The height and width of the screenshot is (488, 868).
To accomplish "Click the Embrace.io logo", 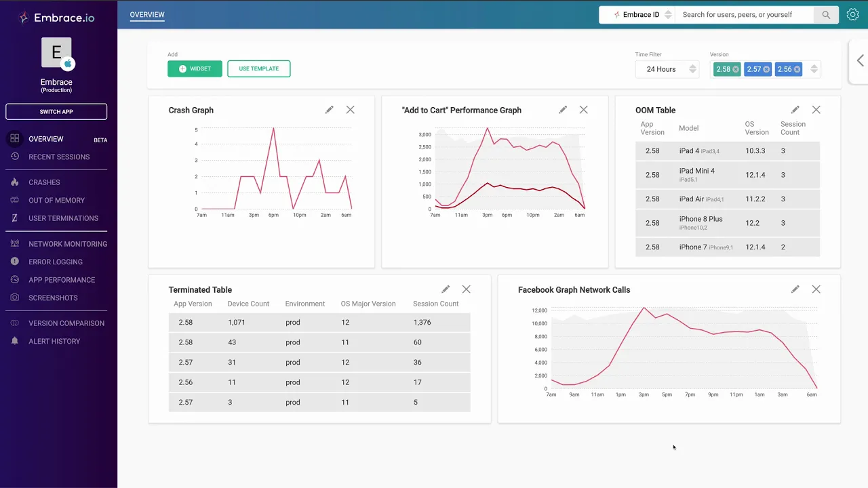I will pyautogui.click(x=56, y=18).
